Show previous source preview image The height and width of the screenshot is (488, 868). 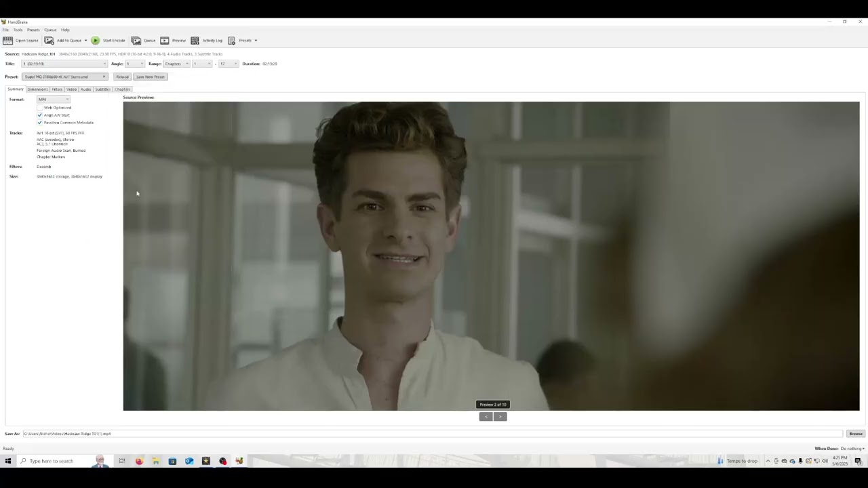point(486,417)
